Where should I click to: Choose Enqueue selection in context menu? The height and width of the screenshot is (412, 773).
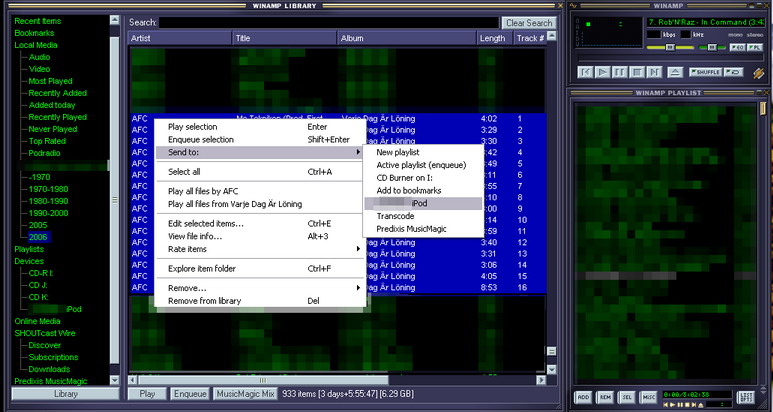(x=260, y=140)
